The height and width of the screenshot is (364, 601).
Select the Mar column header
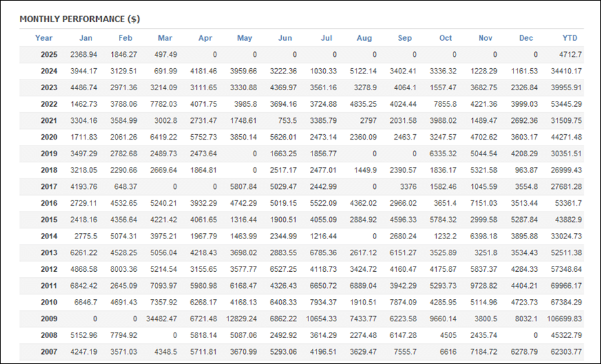point(165,38)
